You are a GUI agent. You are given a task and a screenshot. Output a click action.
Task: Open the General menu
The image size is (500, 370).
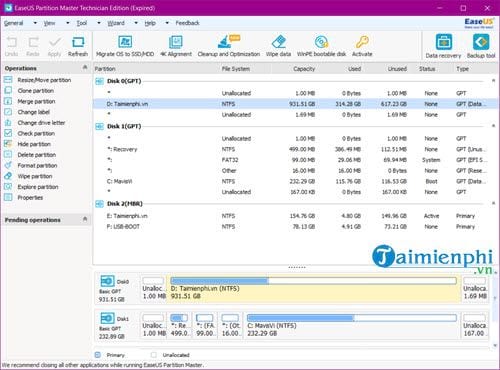[14, 23]
